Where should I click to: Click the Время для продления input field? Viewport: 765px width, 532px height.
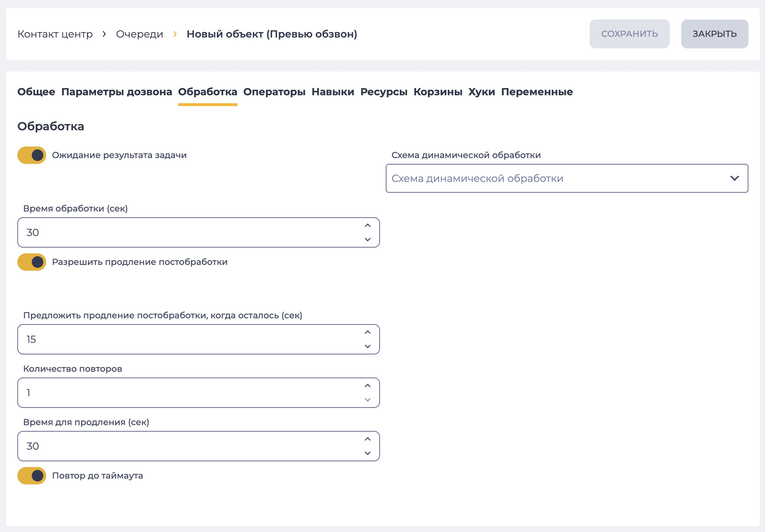198,446
